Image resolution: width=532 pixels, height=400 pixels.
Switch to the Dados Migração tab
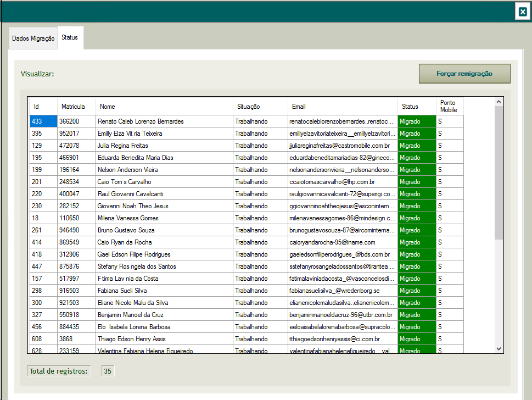pos(33,38)
